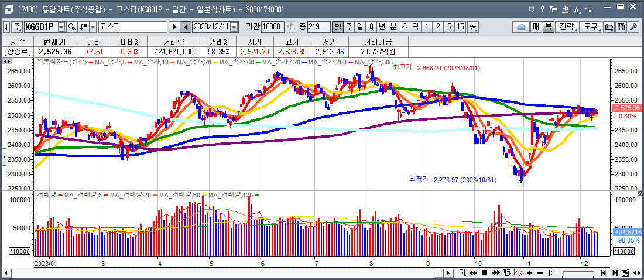The height and width of the screenshot is (280, 644).
Task: Click the down-arrow button before the stock code
Action: pyautogui.click(x=7, y=27)
